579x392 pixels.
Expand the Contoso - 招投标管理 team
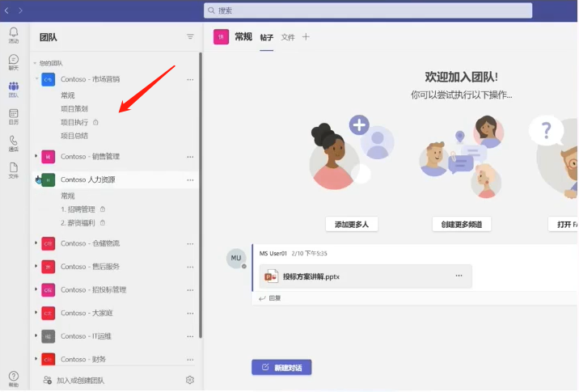(x=36, y=289)
